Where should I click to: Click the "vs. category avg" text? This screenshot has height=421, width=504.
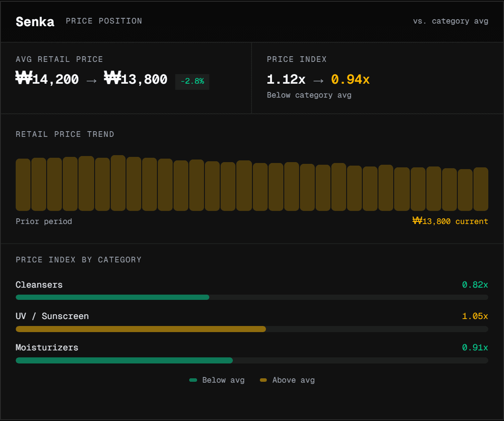point(451,21)
